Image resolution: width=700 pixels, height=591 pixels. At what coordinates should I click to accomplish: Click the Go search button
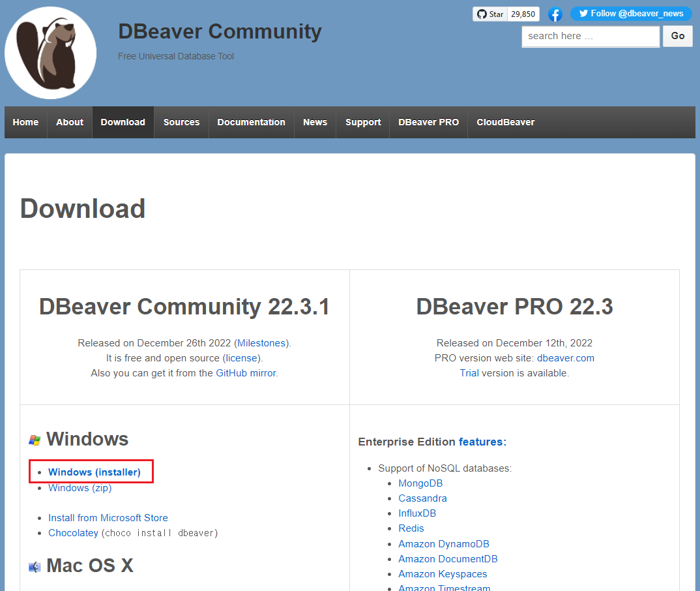pos(677,36)
